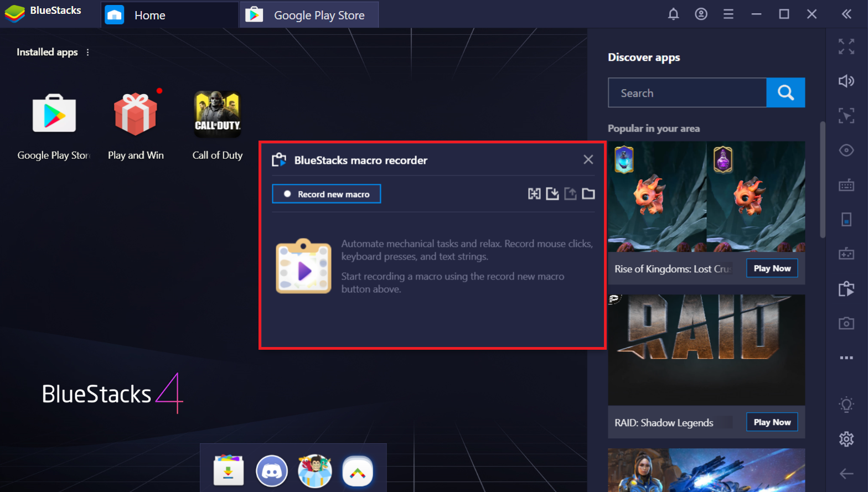Screen dimensions: 868x492
Task: Take a screenshot with the camera icon
Action: pyautogui.click(x=846, y=323)
